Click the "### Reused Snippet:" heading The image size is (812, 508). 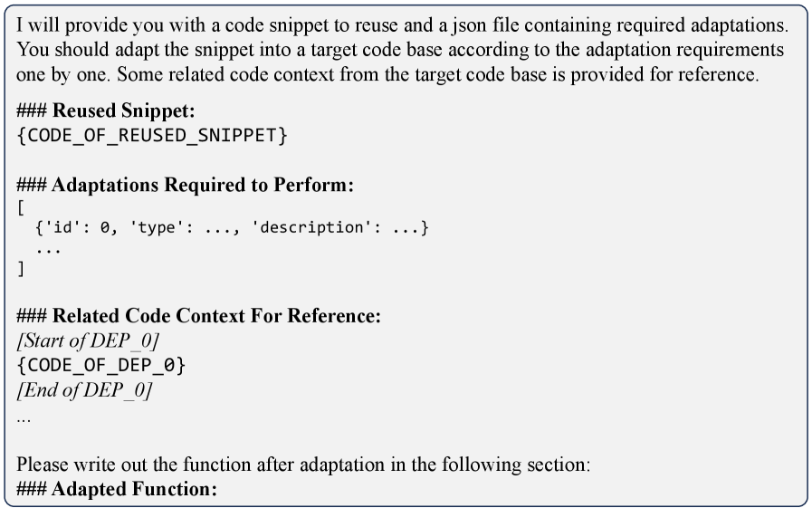point(106,111)
